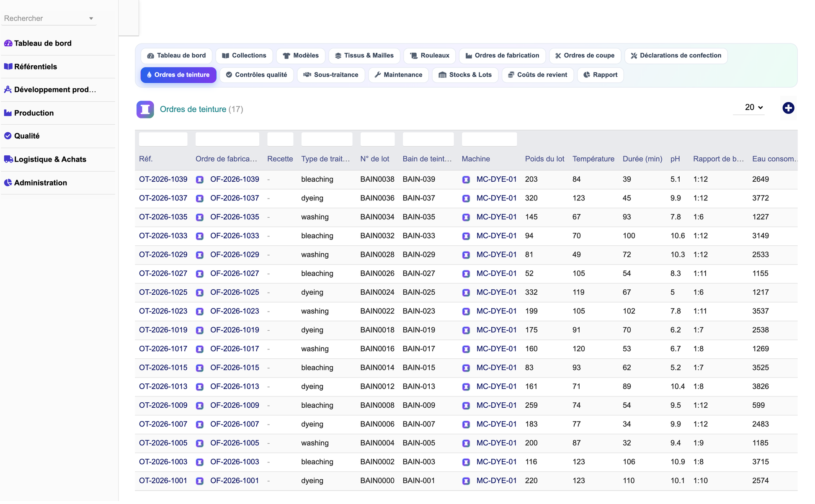Viewport: 815px width, 504px height.
Task: Click the Tableau de bord sidebar gauge icon
Action: click(x=8, y=43)
